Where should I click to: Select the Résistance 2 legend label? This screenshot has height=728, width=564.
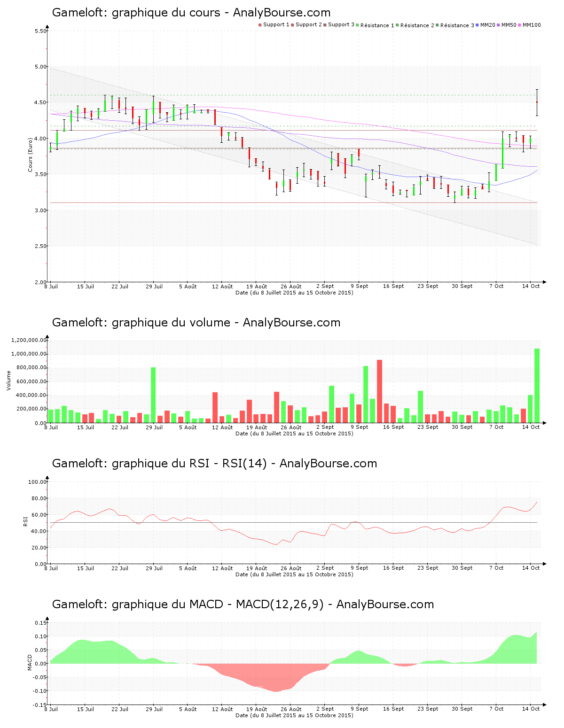click(417, 25)
